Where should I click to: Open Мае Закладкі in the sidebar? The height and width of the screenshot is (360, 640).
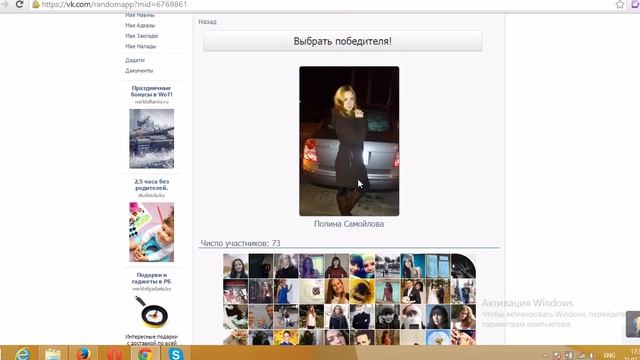coord(142,36)
